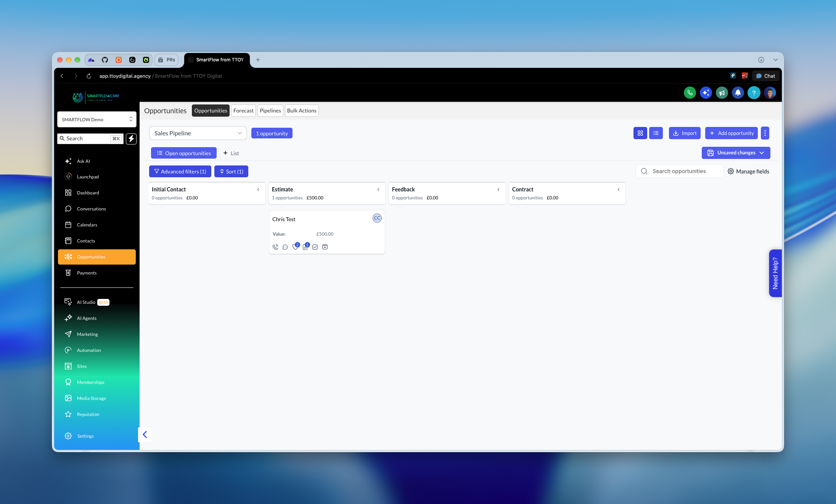This screenshot has height=504, width=836.
Task: Select the Open opportunities list tab
Action: [x=184, y=153]
